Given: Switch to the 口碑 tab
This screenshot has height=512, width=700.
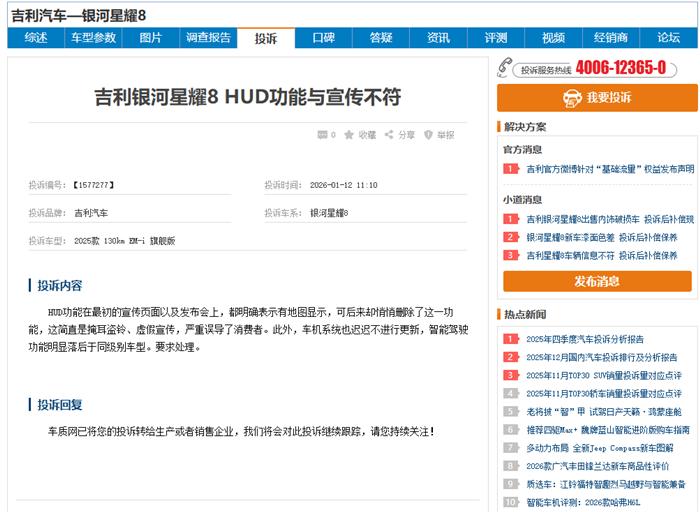Looking at the screenshot, I should pos(323,38).
